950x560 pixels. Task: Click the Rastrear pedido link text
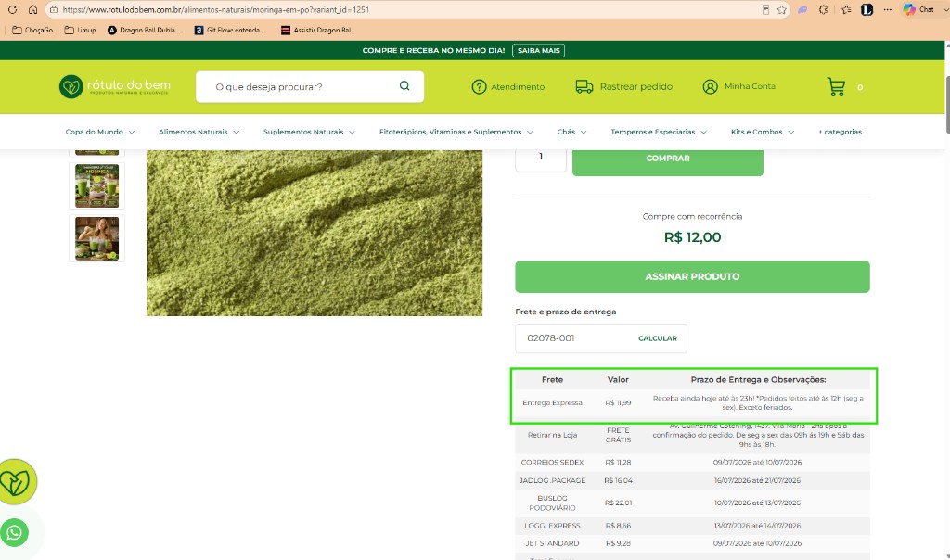(x=636, y=86)
